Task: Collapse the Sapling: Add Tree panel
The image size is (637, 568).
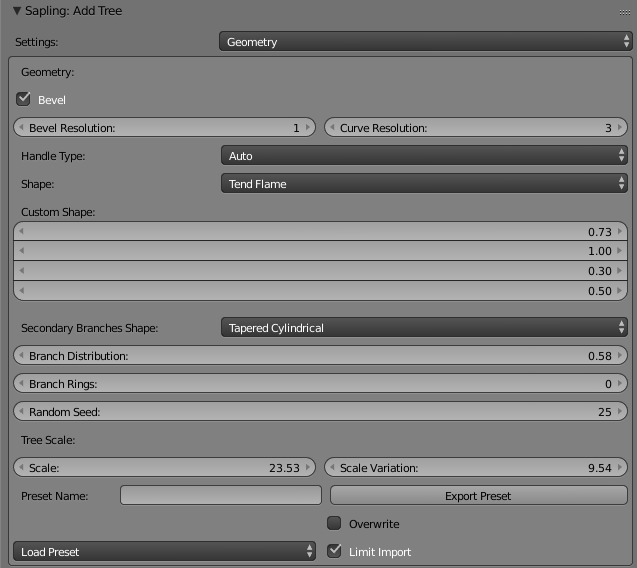Action: tap(17, 11)
